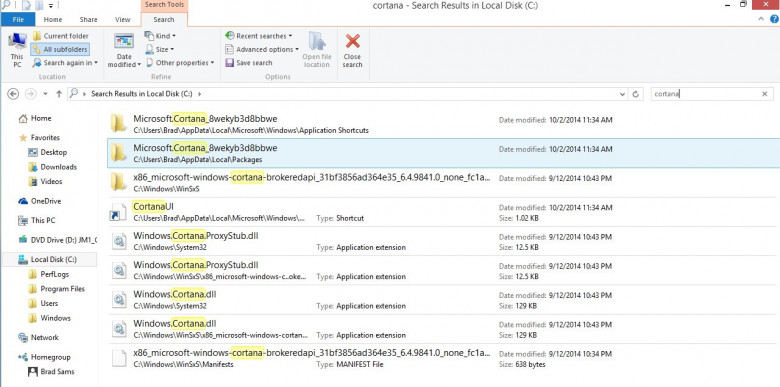Click the Refresh icon in address bar
Screen dimensions: 780x387
click(635, 94)
